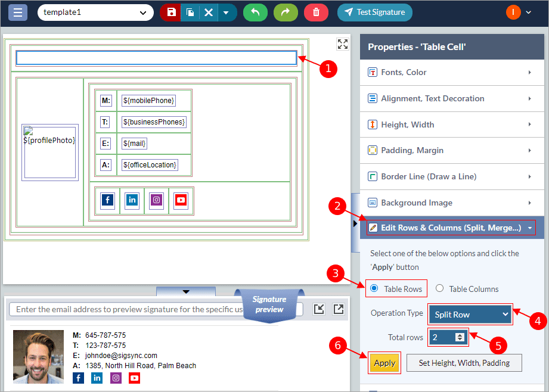Screen dimensions: 549x392
Task: Click the red trash delete button
Action: point(316,13)
